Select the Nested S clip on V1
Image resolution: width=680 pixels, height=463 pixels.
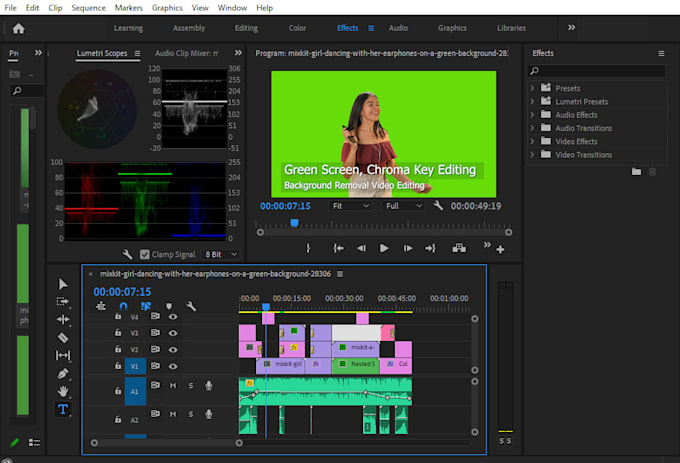pyautogui.click(x=356, y=365)
